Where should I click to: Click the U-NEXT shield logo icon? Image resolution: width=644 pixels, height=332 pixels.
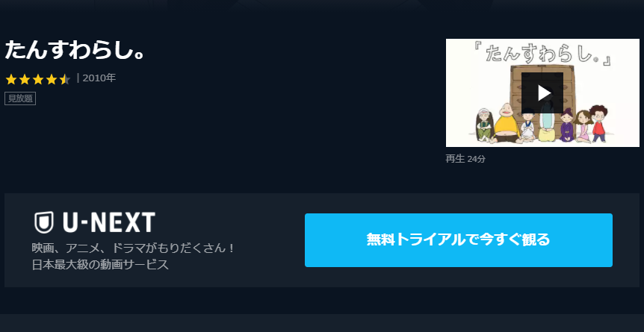point(43,222)
